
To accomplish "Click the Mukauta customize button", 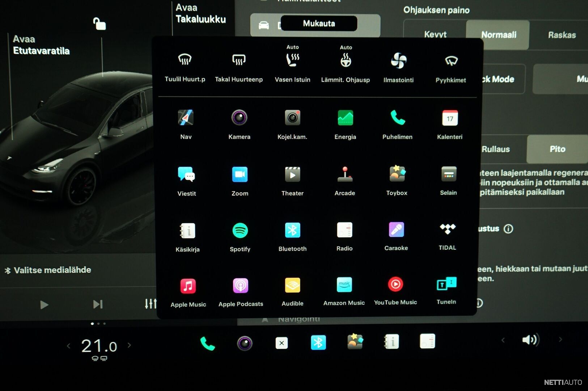I will click(x=319, y=24).
